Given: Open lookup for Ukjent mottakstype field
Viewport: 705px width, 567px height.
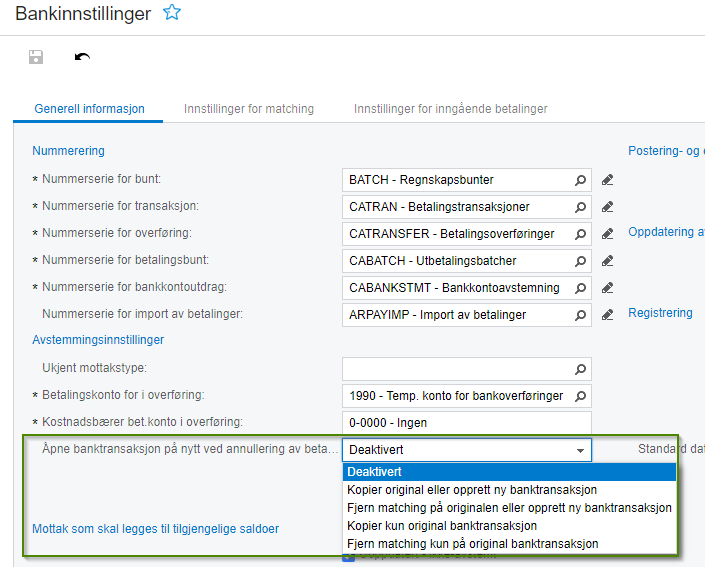Looking at the screenshot, I should click(580, 368).
